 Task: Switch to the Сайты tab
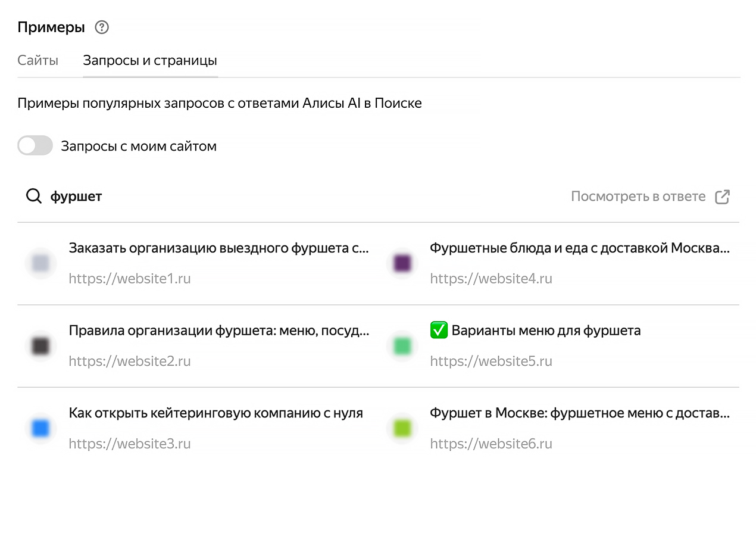(x=38, y=60)
